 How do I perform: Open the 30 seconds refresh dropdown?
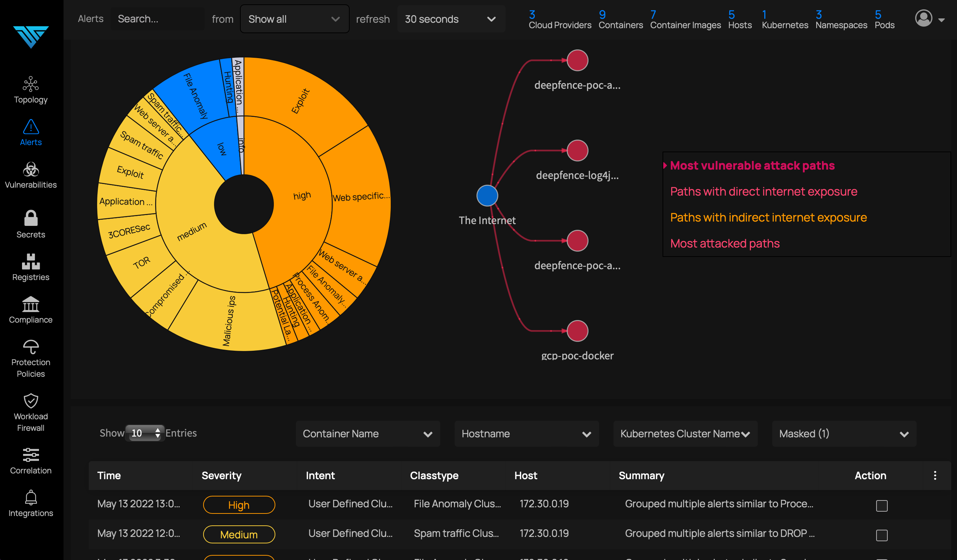451,19
